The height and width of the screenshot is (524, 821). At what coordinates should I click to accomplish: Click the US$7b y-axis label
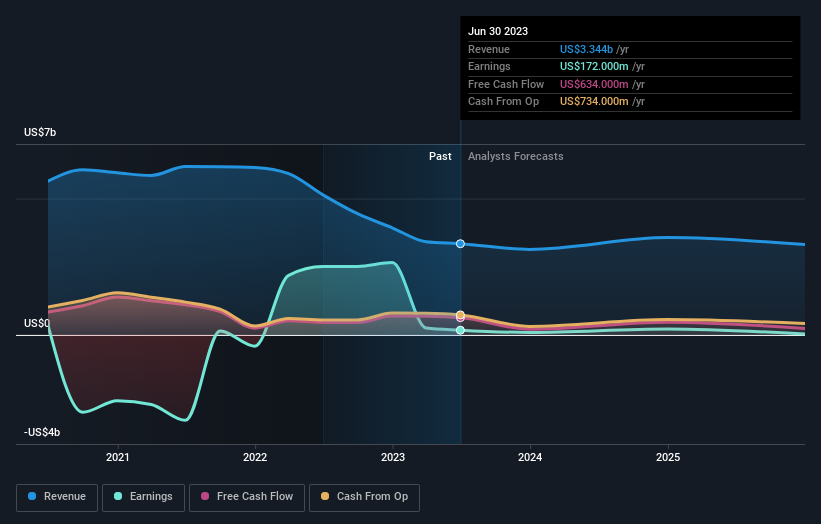(40, 132)
